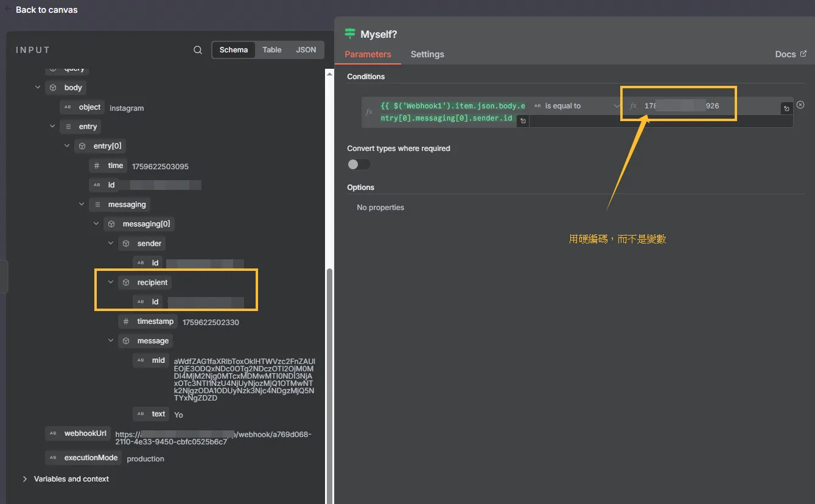Open the 'is equal to' operator dropdown
815x504 pixels.
[x=575, y=106]
